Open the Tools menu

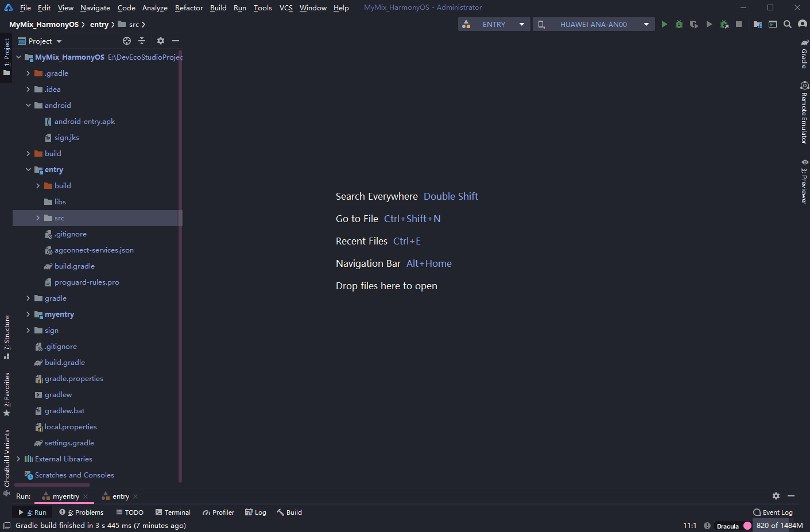263,7
